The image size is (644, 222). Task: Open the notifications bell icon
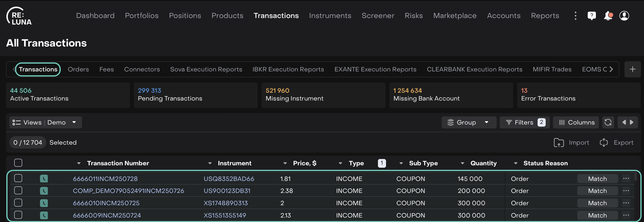608,16
